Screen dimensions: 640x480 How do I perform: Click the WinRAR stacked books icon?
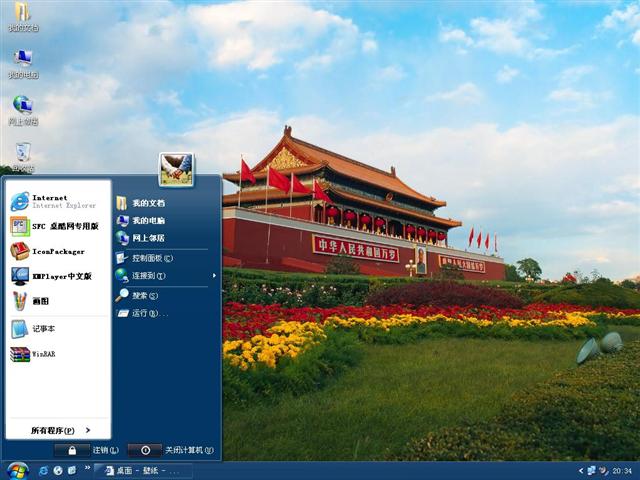click(20, 354)
